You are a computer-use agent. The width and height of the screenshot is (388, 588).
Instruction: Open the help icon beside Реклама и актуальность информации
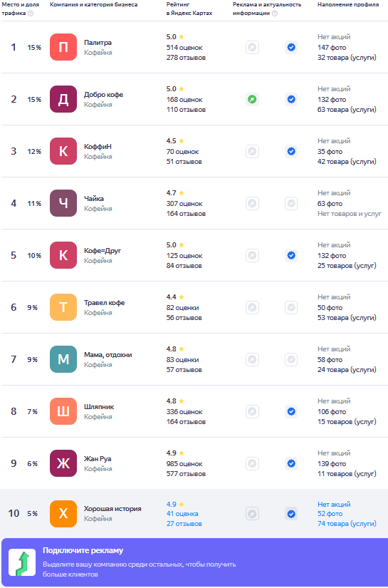coord(275,14)
